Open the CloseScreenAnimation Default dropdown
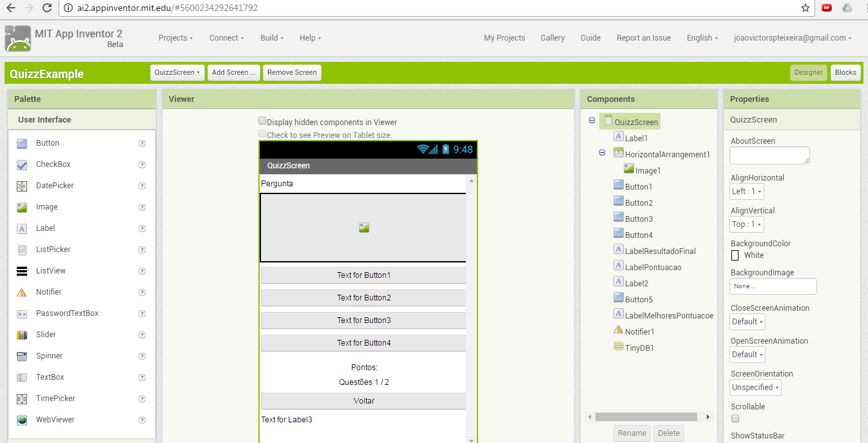The width and height of the screenshot is (868, 443). pyautogui.click(x=747, y=322)
